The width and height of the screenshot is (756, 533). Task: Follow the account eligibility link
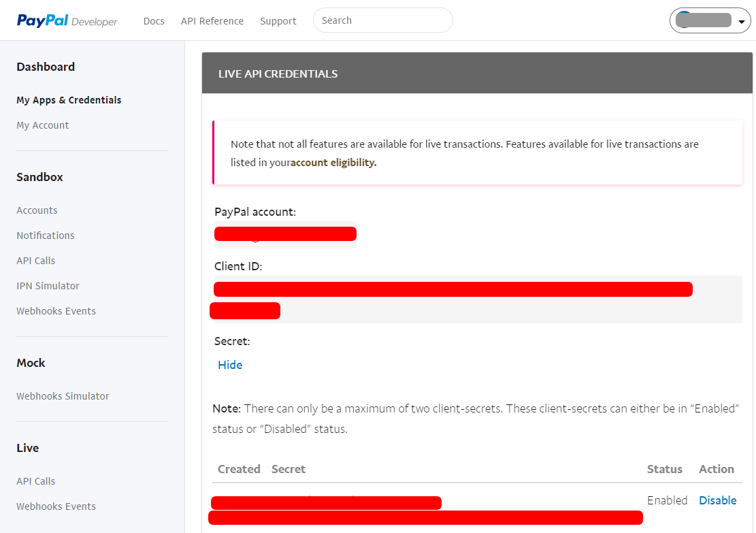coord(333,163)
